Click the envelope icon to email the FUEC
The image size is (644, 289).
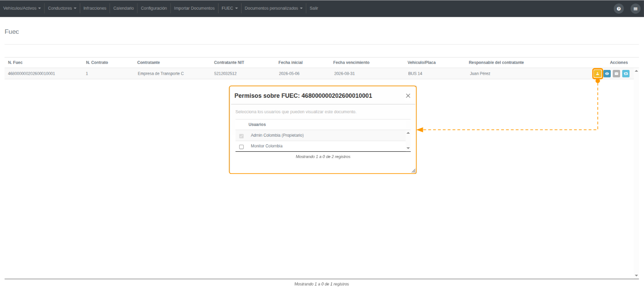coord(617,73)
